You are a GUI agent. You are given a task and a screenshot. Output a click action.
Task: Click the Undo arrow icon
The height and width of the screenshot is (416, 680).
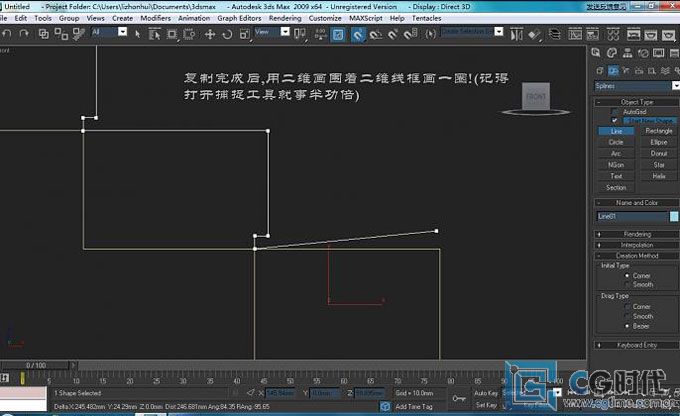tap(7, 34)
